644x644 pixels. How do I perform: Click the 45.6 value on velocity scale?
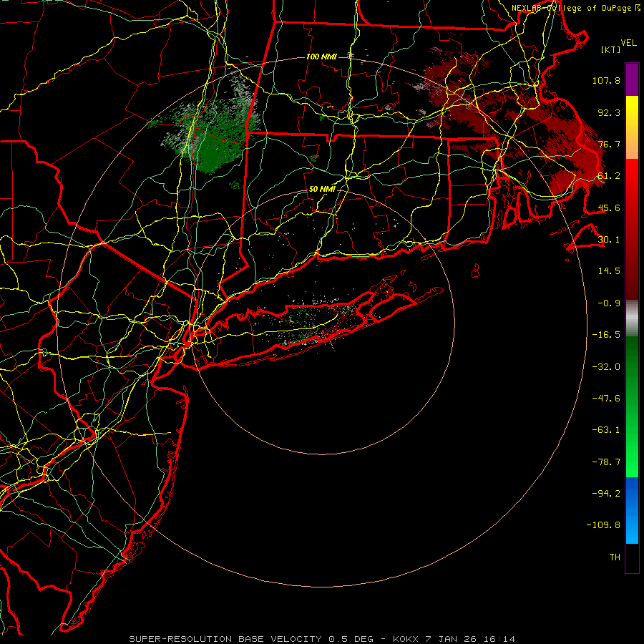click(x=609, y=208)
